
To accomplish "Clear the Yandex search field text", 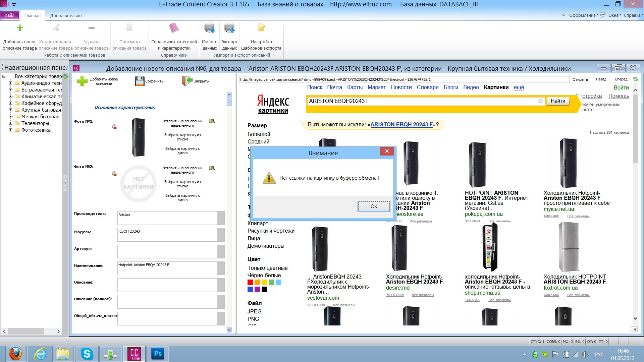I will click(x=540, y=101).
